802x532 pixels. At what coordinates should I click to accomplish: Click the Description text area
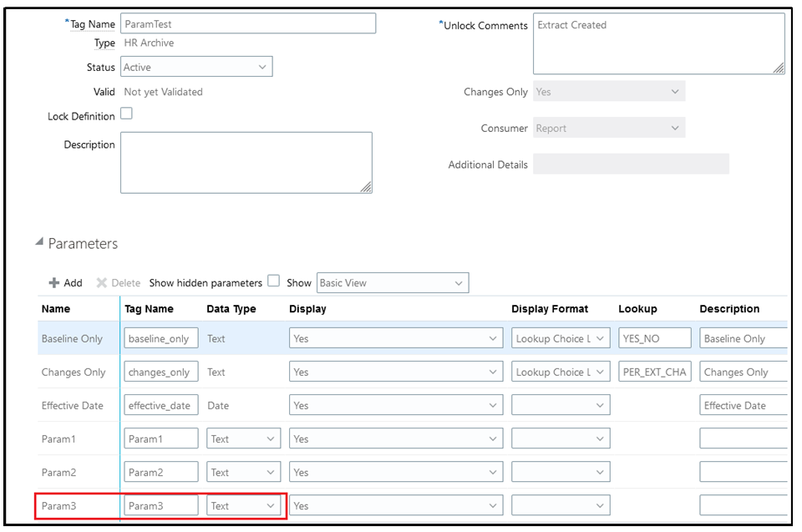(x=246, y=162)
